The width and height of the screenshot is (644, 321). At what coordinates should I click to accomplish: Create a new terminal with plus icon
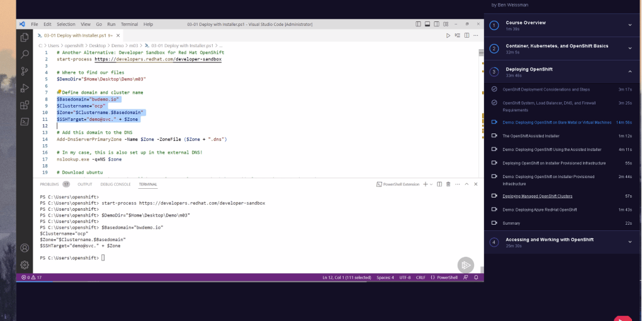click(426, 184)
